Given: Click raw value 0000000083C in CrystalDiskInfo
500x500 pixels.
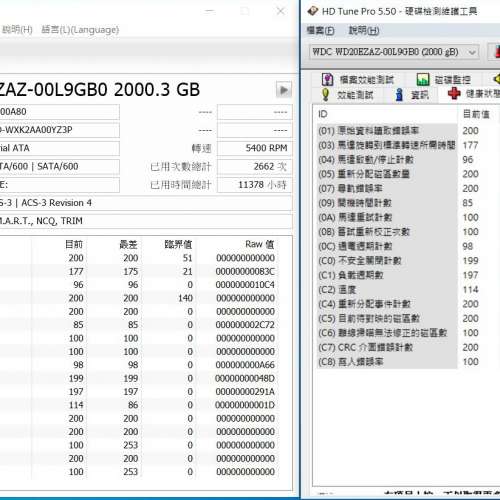Looking at the screenshot, I should (x=245, y=272).
